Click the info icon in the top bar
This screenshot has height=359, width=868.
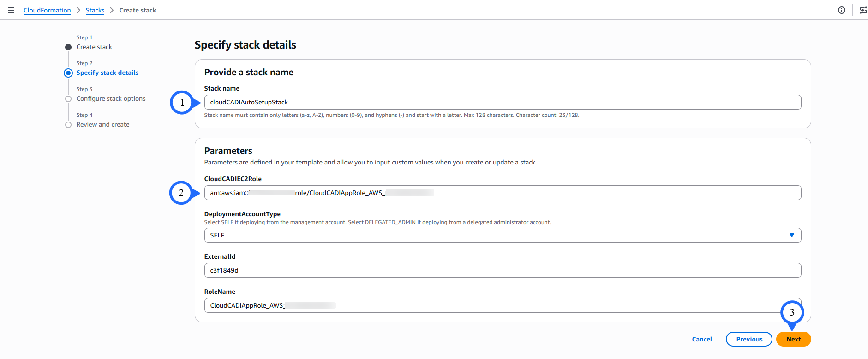pos(842,10)
